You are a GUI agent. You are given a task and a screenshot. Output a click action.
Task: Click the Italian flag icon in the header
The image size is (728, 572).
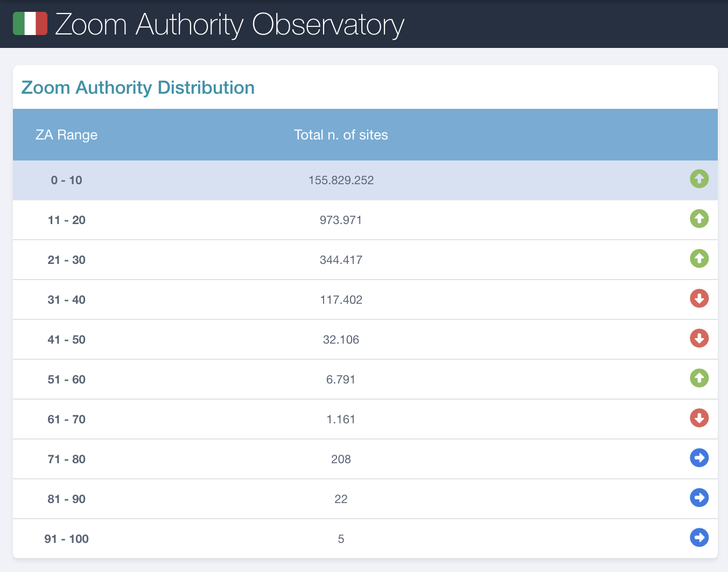tap(30, 24)
